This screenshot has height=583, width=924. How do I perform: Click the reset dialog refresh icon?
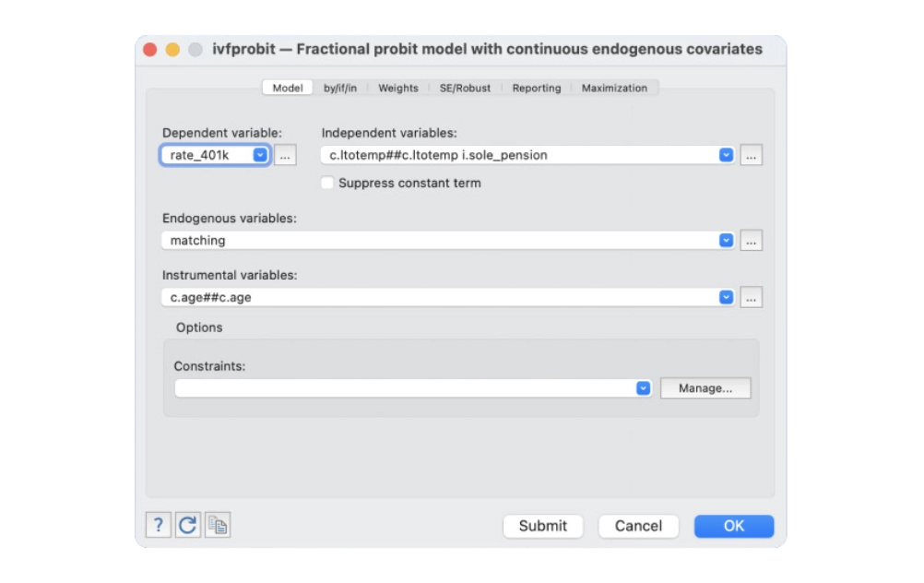pos(188,525)
